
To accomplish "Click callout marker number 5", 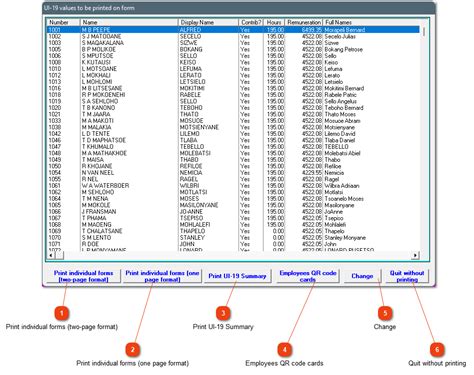I will pyautogui.click(x=385, y=313).
